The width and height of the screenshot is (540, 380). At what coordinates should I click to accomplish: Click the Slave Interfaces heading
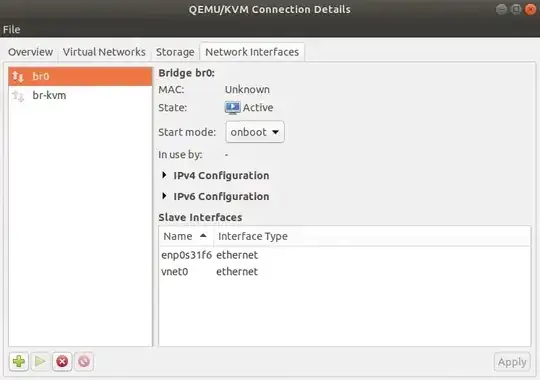[200, 217]
